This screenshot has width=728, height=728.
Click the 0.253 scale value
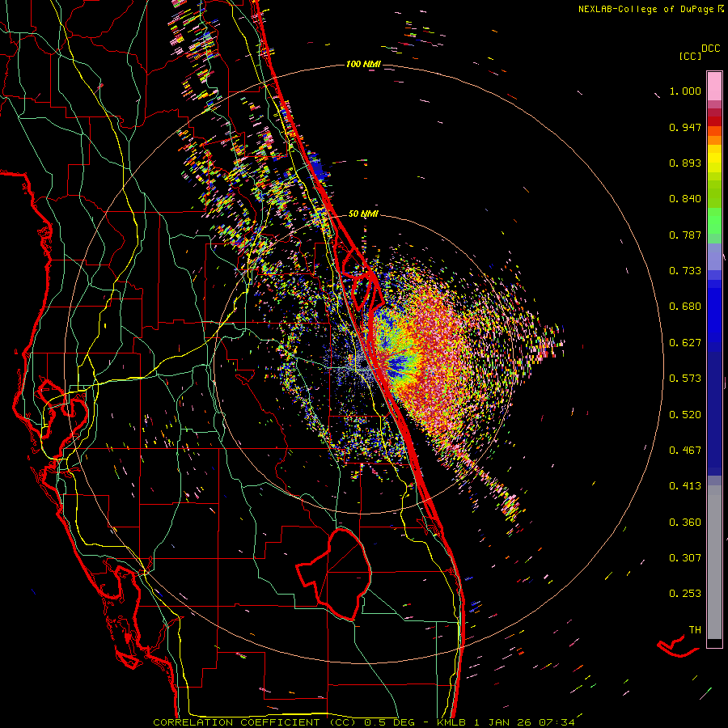click(x=685, y=594)
